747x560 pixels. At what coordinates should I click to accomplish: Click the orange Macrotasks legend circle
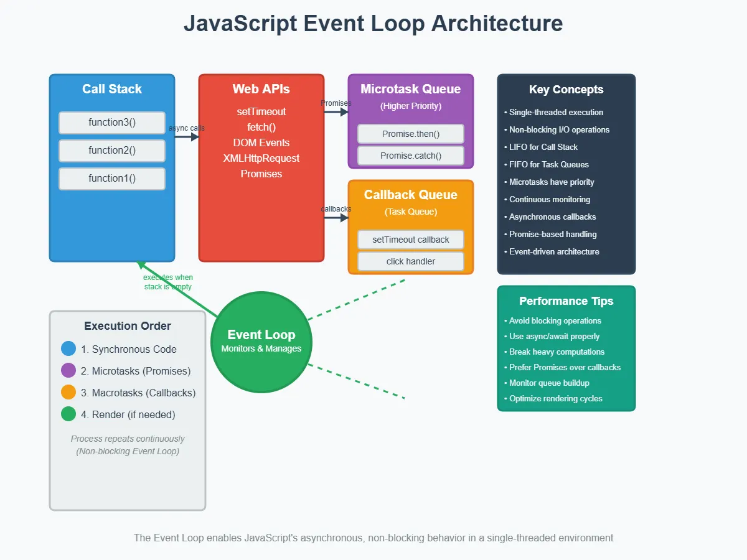coord(68,392)
